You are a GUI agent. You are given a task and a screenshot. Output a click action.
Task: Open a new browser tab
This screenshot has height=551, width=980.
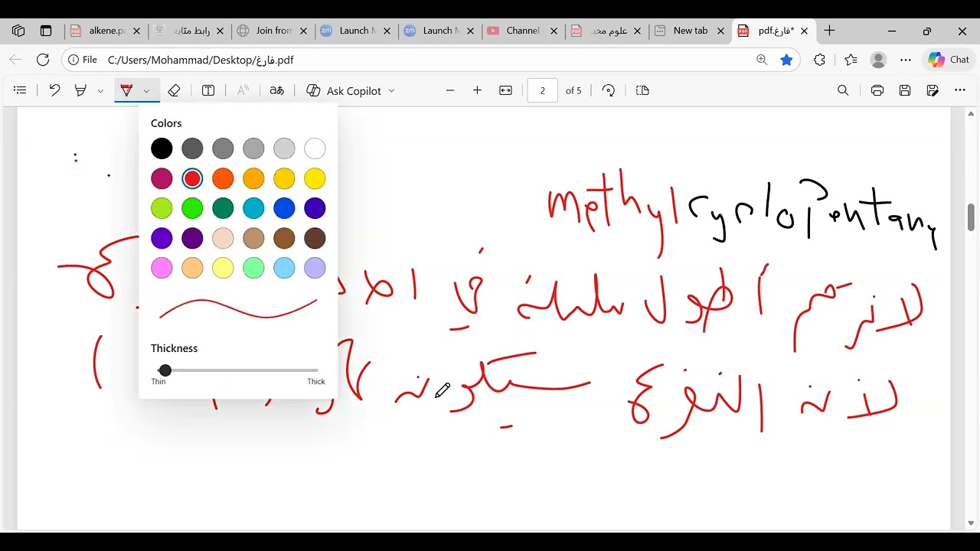(x=829, y=31)
